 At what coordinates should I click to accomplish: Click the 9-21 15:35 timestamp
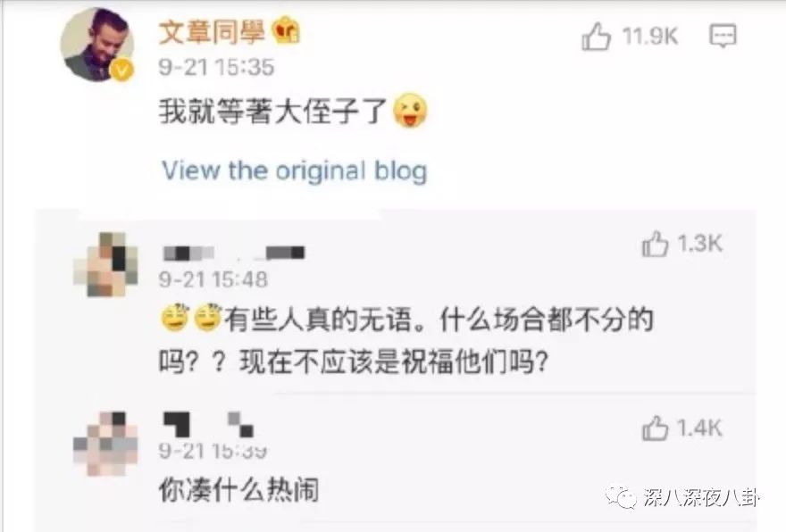[x=216, y=67]
